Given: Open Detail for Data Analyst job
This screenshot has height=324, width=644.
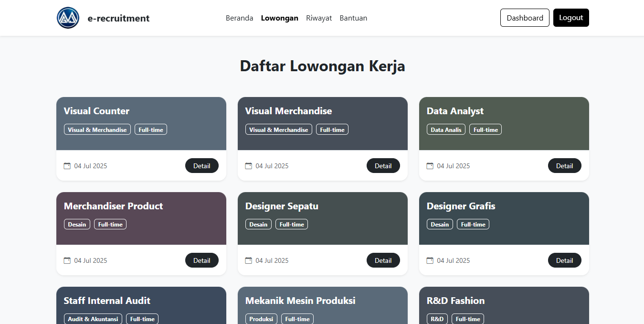Looking at the screenshot, I should point(564,166).
